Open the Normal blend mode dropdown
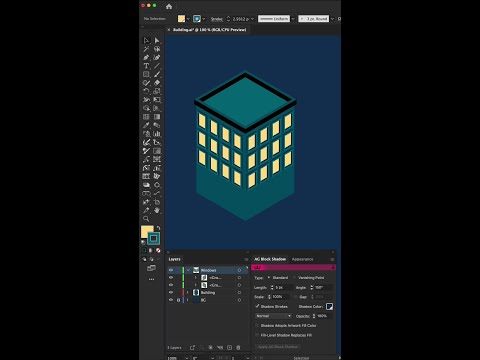This screenshot has height=360, width=480. pos(273,316)
